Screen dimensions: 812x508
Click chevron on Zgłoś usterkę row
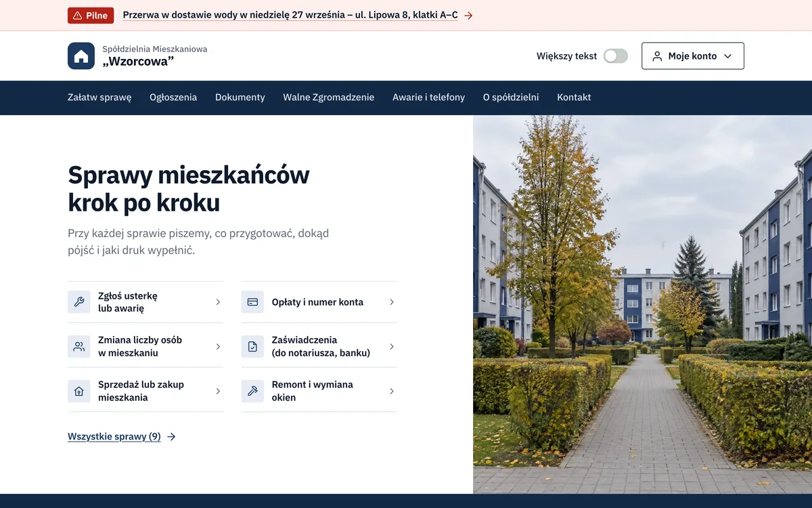[x=218, y=302]
